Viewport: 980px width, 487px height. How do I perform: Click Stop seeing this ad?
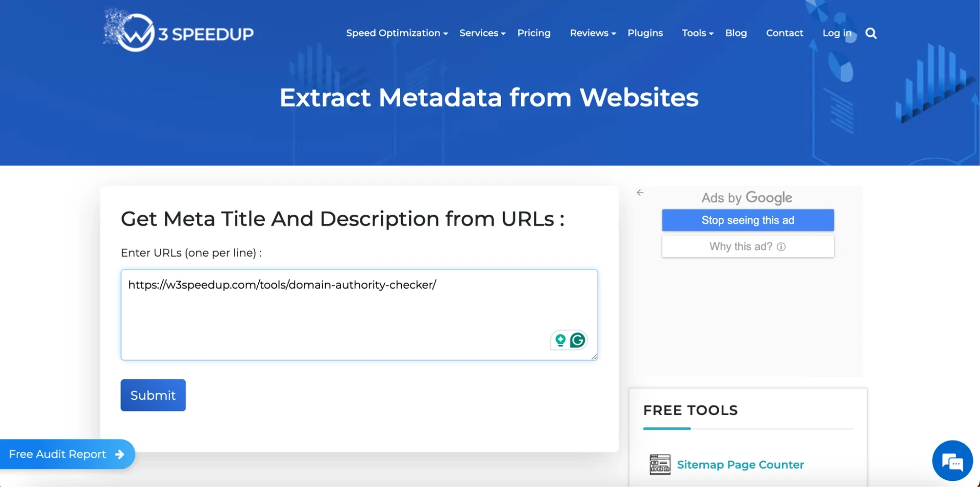click(747, 220)
